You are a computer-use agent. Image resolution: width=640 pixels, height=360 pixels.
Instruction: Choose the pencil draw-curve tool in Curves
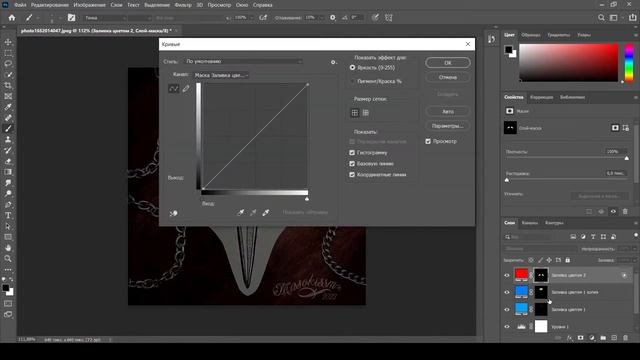click(186, 89)
